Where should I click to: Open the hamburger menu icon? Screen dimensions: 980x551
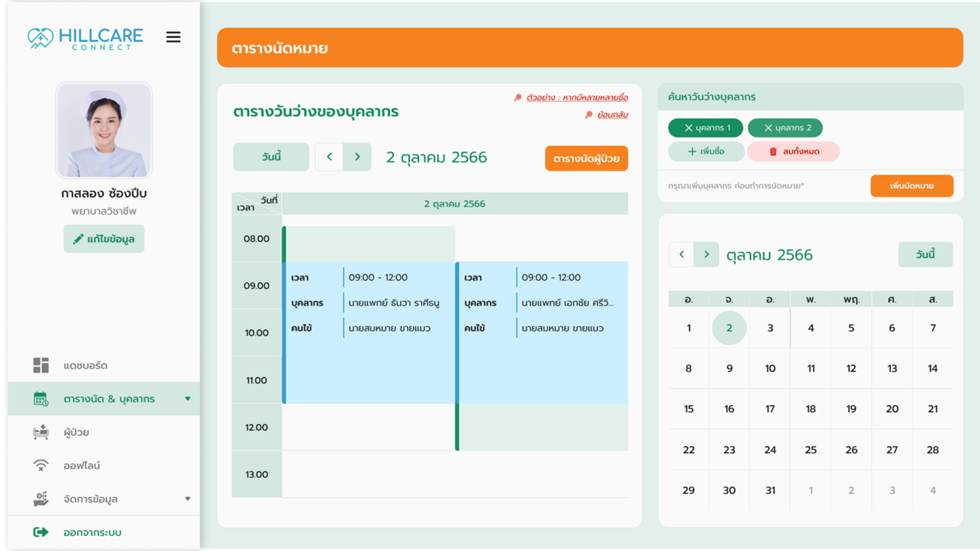coord(174,37)
